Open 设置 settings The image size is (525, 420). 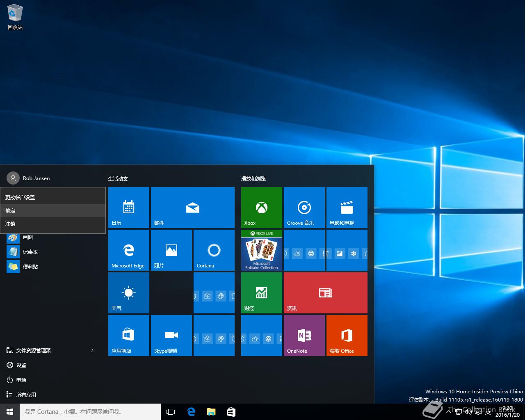tap(52, 365)
